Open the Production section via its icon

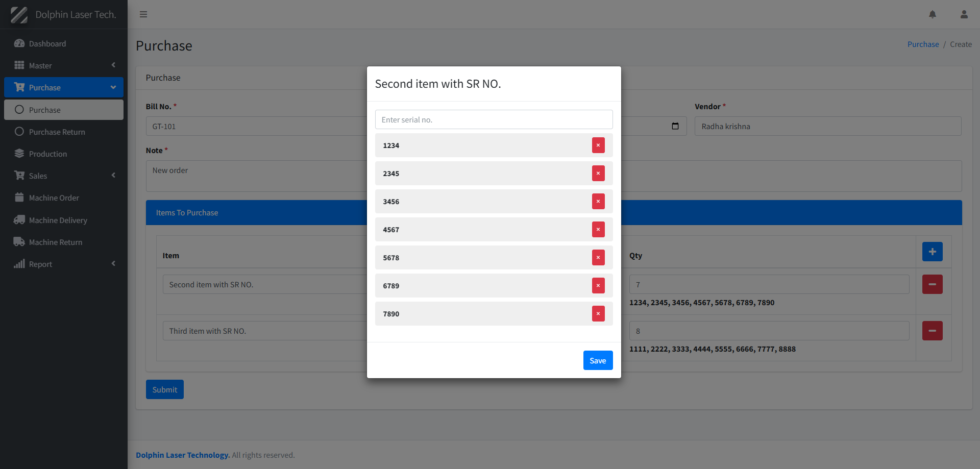tap(19, 154)
